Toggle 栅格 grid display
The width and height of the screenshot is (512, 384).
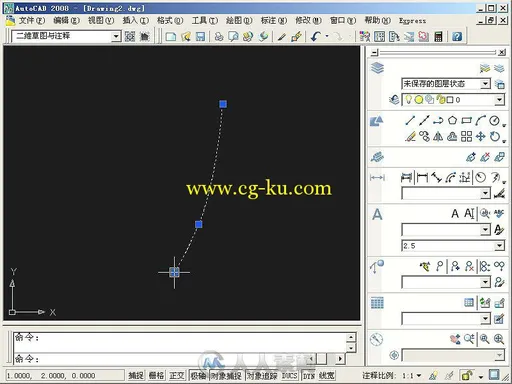pos(156,375)
